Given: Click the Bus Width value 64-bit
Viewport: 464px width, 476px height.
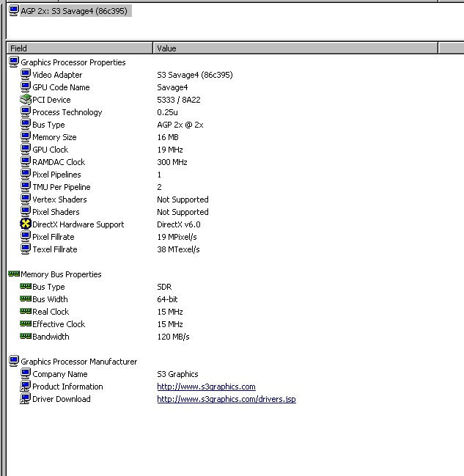Looking at the screenshot, I should pyautogui.click(x=167, y=299).
